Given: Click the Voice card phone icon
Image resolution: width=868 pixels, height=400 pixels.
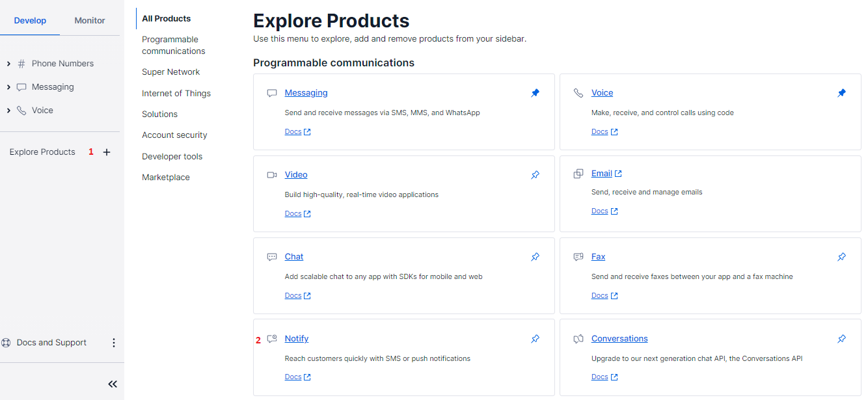Looking at the screenshot, I should click(x=578, y=93).
